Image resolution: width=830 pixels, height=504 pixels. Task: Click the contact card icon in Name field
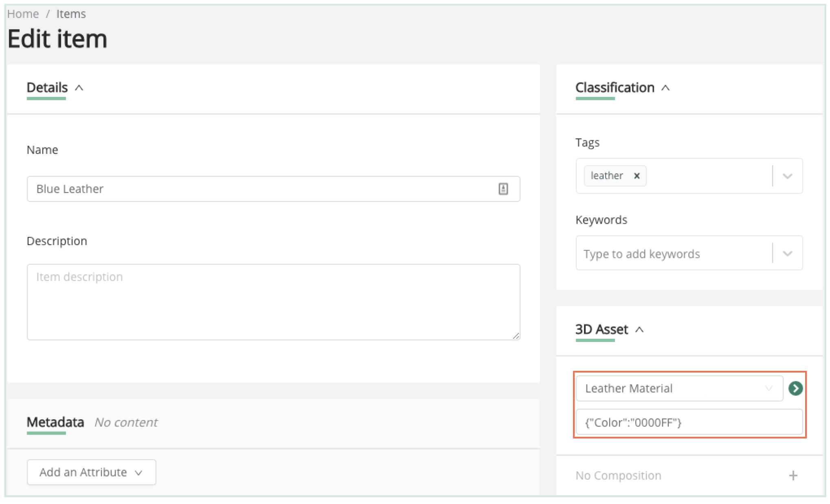pyautogui.click(x=503, y=189)
